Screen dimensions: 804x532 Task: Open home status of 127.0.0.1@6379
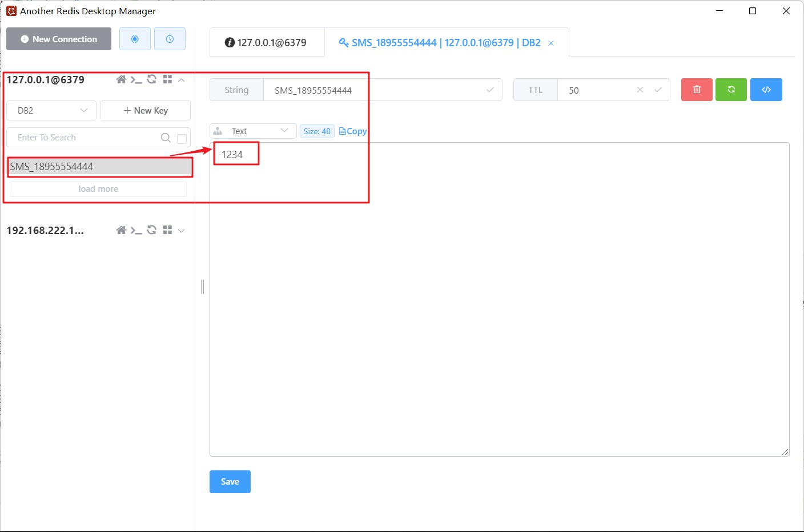click(x=121, y=79)
